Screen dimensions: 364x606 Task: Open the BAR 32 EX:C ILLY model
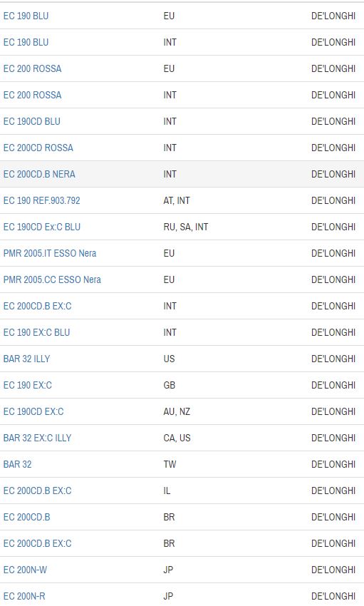38,438
